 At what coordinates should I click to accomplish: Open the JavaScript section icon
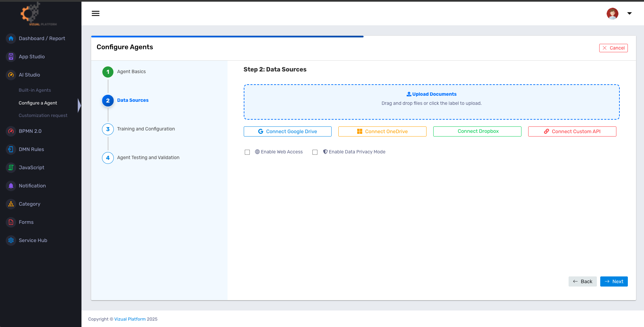11,168
